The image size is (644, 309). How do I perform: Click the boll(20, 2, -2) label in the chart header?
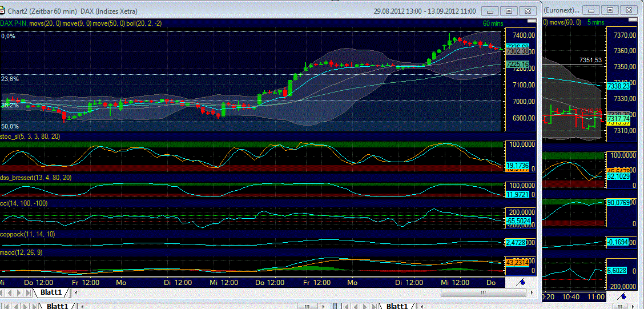click(x=144, y=24)
